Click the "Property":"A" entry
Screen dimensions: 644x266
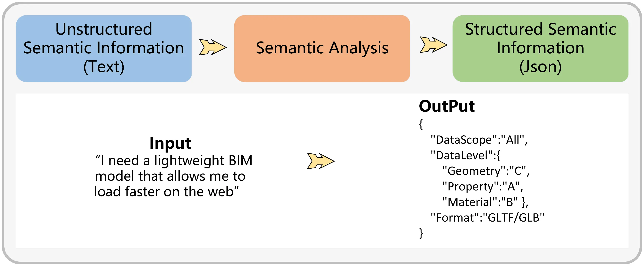pos(483,186)
